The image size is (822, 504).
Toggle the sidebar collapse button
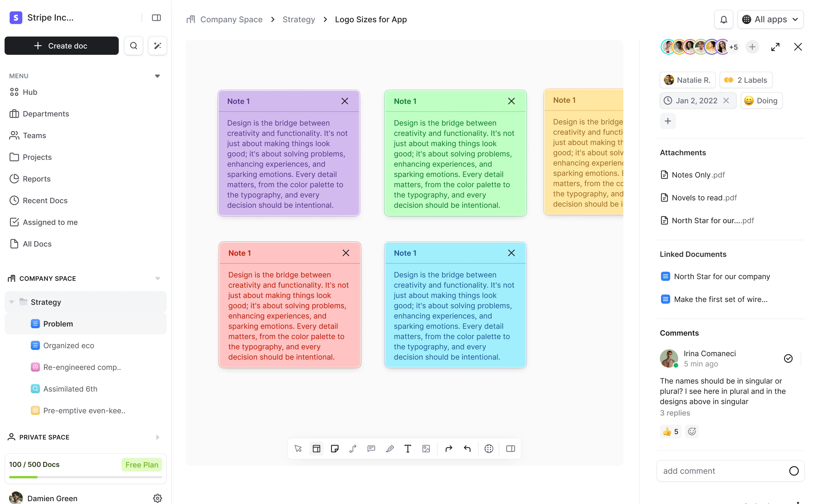pos(156,18)
